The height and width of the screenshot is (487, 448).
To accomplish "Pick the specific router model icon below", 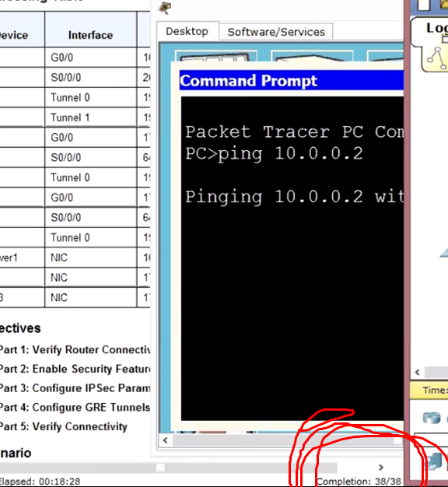I will pyautogui.click(x=435, y=461).
